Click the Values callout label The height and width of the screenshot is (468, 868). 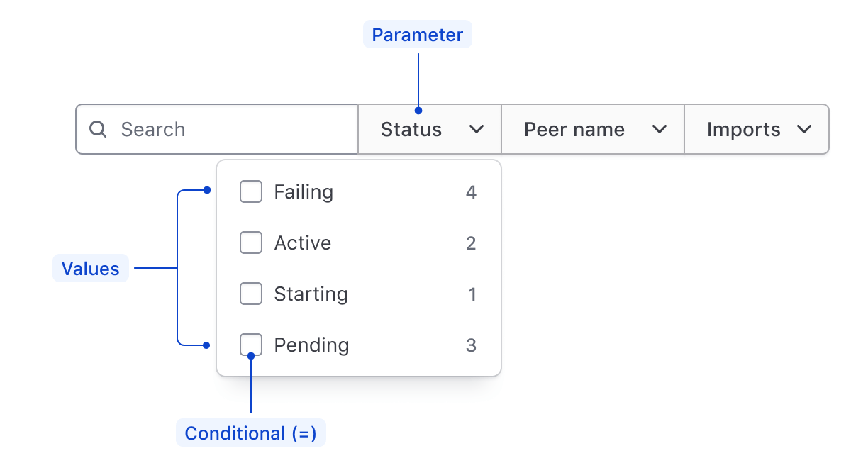90,268
